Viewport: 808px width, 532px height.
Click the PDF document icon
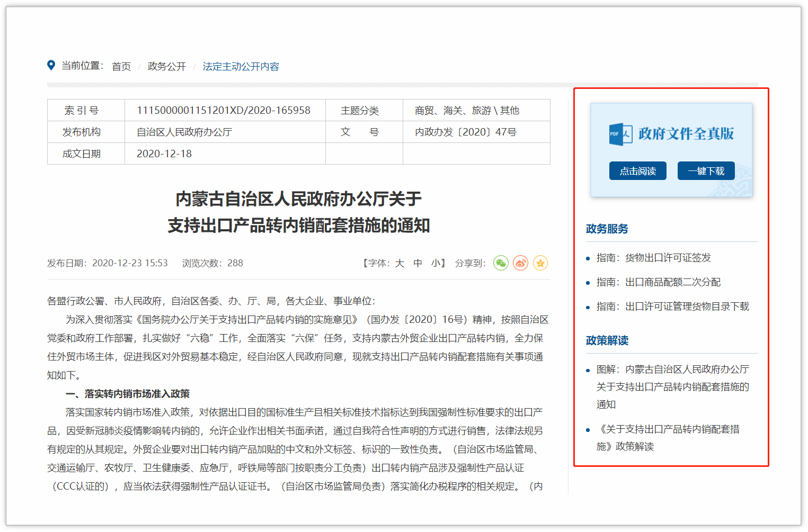coord(620,134)
